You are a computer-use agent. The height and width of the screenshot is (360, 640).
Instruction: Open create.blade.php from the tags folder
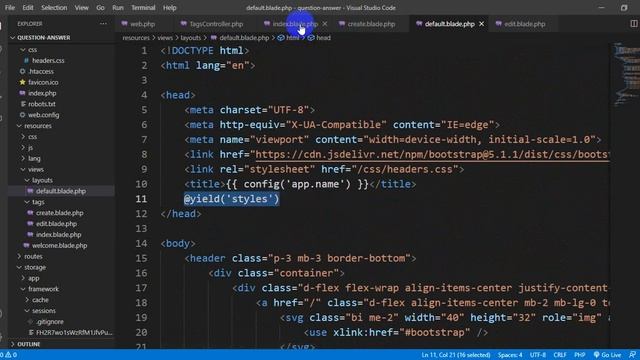pos(61,213)
